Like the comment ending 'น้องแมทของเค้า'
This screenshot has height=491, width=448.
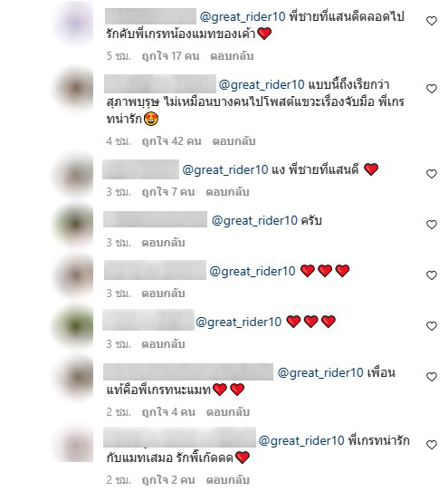(432, 21)
